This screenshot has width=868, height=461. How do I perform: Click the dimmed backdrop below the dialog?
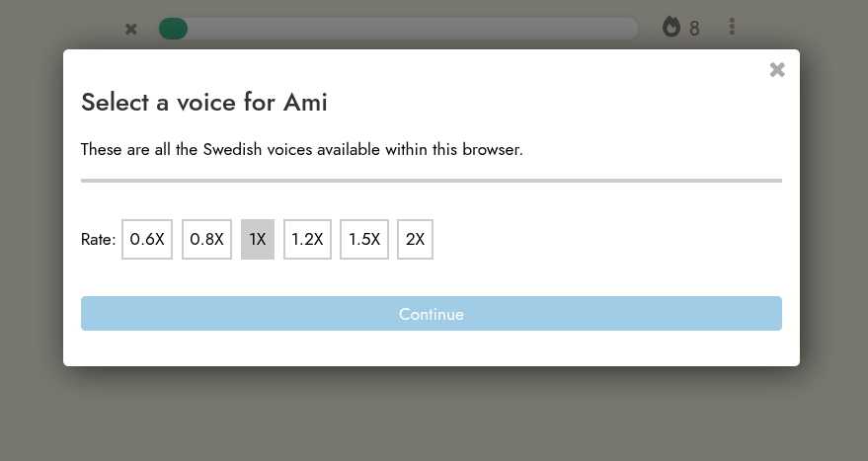tap(433, 415)
